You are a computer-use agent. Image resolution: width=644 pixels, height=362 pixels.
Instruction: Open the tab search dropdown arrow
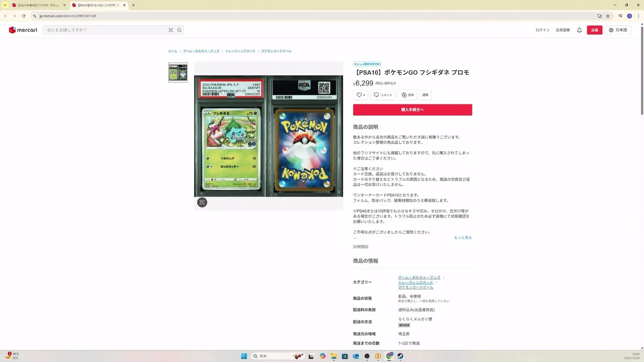(5, 5)
